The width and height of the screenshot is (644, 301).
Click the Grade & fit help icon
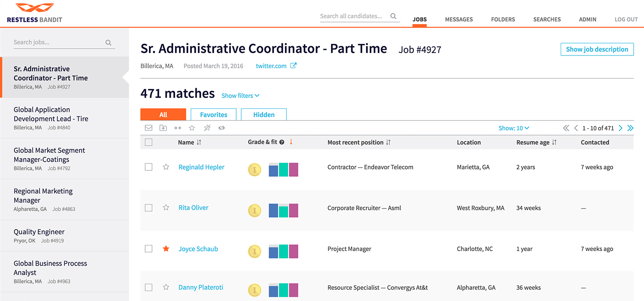click(x=282, y=142)
